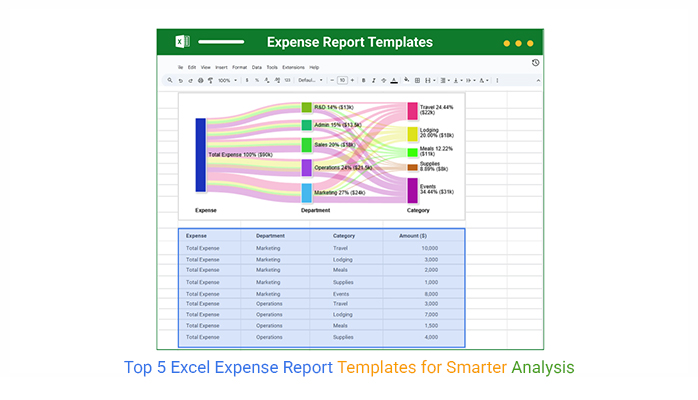
Task: Open the text rotation dropdown
Action: (x=483, y=81)
